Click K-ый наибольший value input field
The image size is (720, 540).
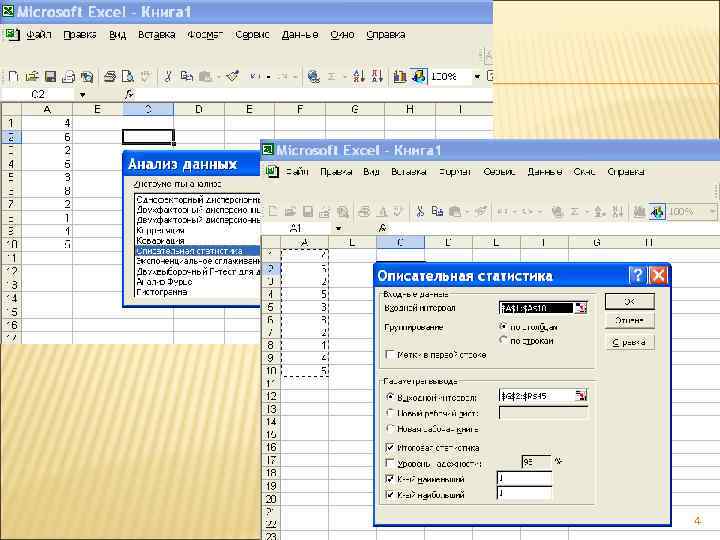(524, 494)
